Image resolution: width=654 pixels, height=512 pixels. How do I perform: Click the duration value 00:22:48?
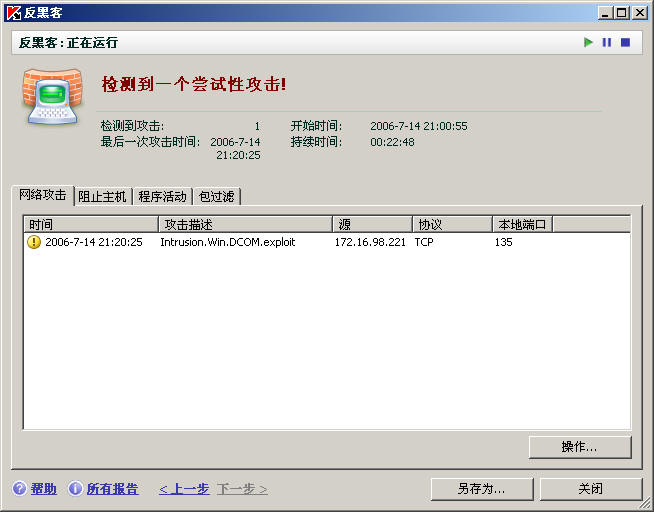point(392,142)
